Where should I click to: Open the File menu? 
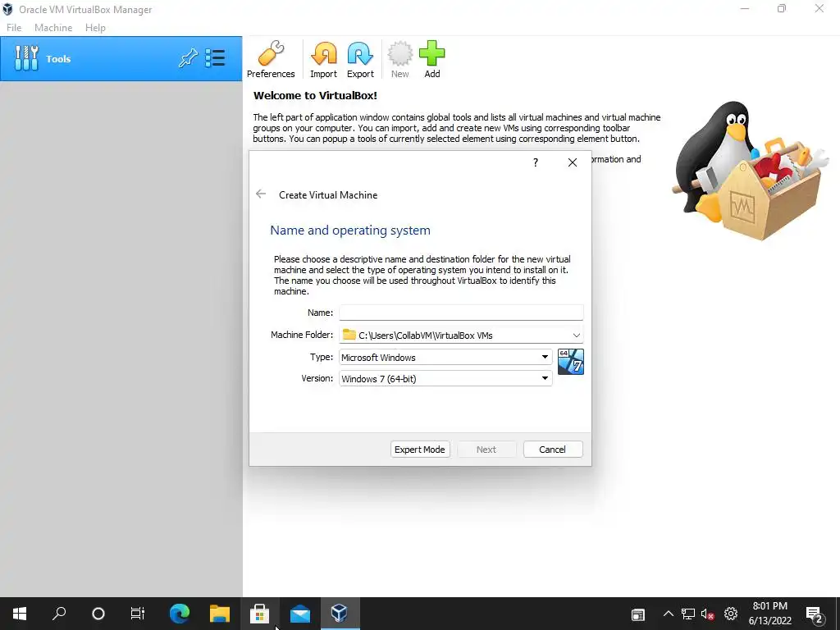click(14, 28)
